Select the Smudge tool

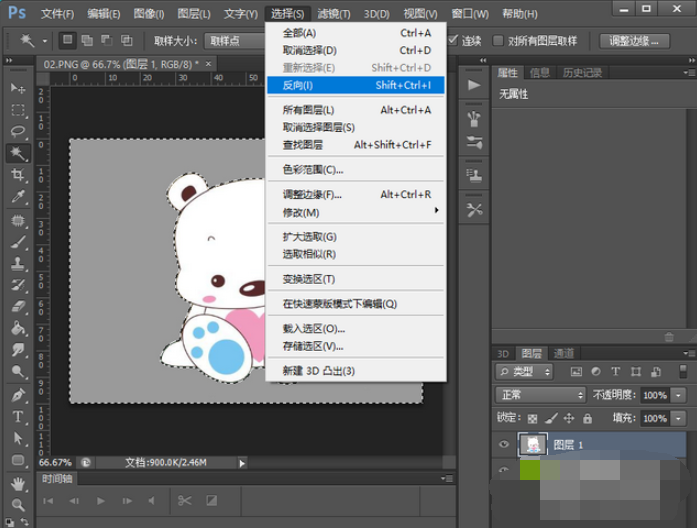coord(18,350)
